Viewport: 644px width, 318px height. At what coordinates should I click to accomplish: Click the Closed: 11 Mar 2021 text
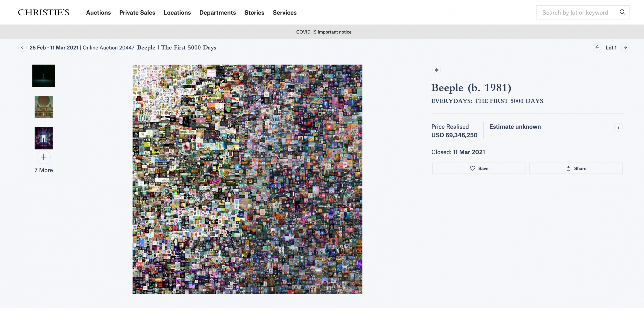[458, 152]
